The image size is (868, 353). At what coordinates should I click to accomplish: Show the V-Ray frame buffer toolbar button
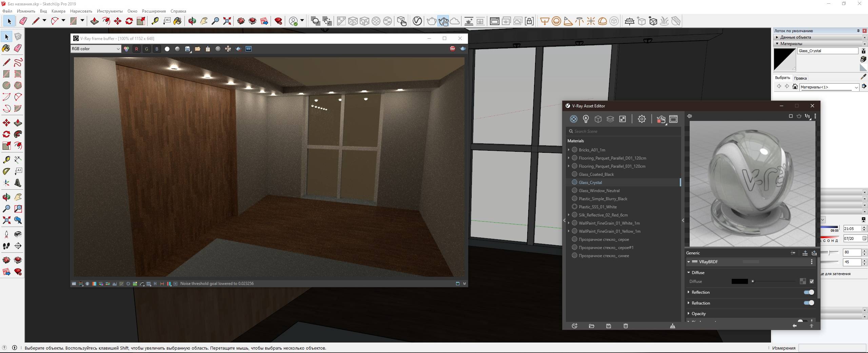[x=495, y=21]
